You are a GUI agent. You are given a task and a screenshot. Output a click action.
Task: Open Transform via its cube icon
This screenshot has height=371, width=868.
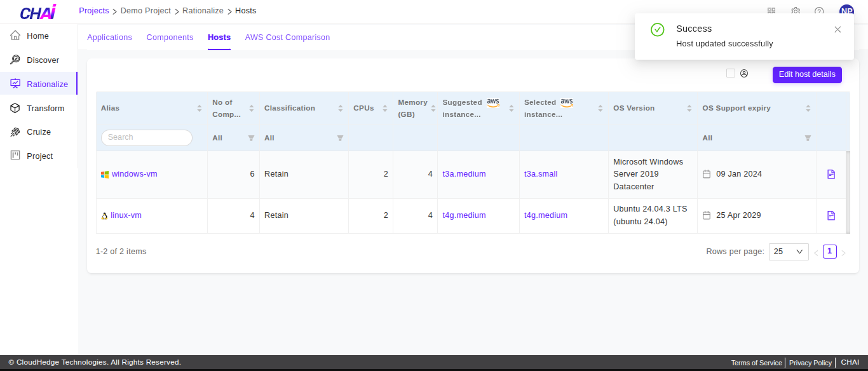[15, 108]
